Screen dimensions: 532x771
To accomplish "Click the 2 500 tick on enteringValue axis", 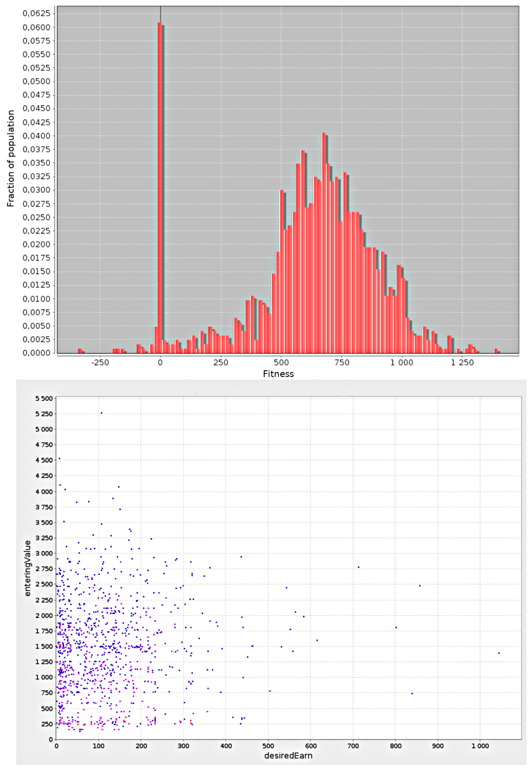I will click(x=44, y=584).
